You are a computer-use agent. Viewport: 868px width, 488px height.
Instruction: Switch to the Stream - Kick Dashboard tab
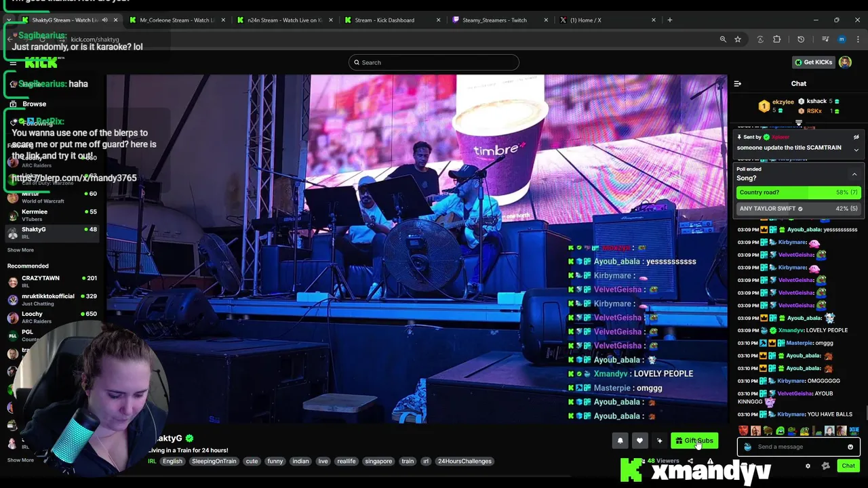(391, 20)
